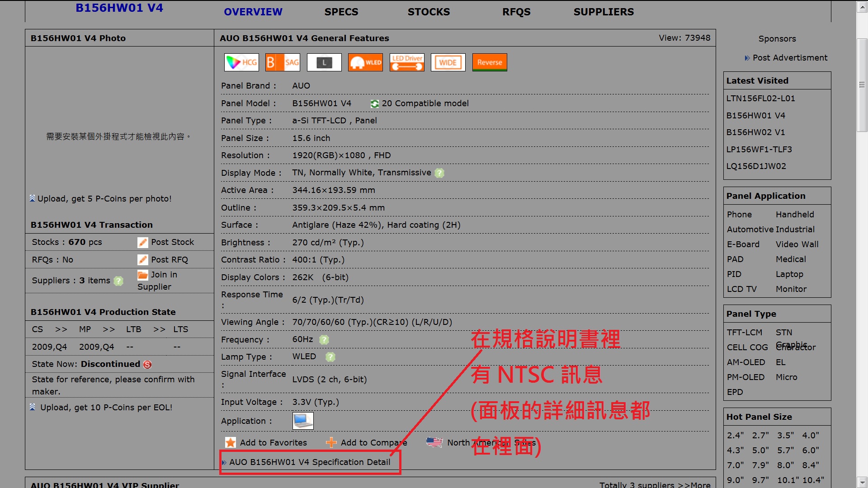Screen dimensions: 868x488
Task: Switch to the OVERVIEW tab
Action: [253, 12]
